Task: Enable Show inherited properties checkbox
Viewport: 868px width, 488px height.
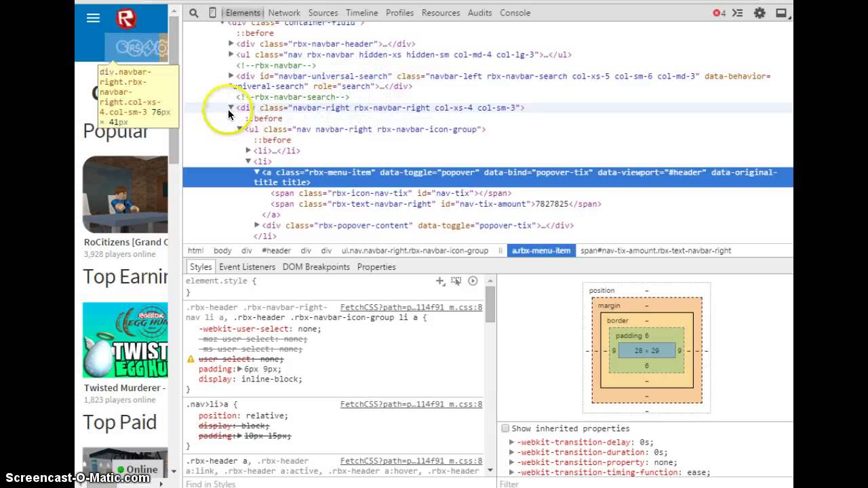Action: [x=505, y=428]
